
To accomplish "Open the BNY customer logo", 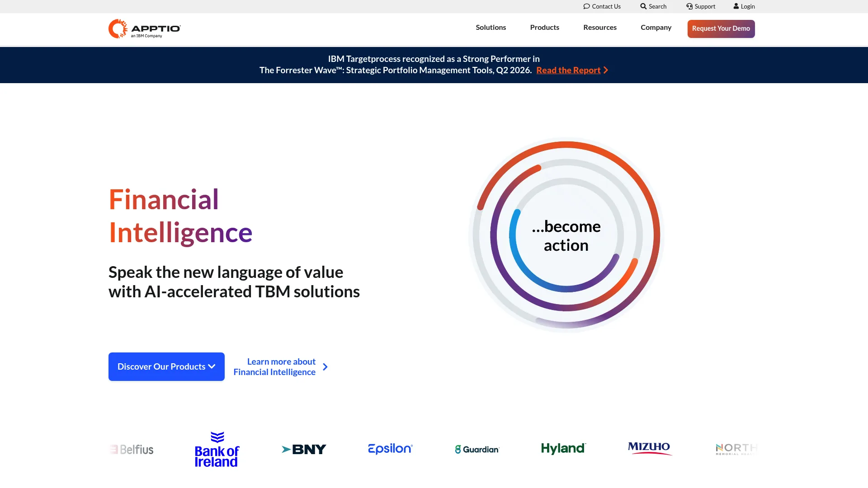I will [x=304, y=450].
